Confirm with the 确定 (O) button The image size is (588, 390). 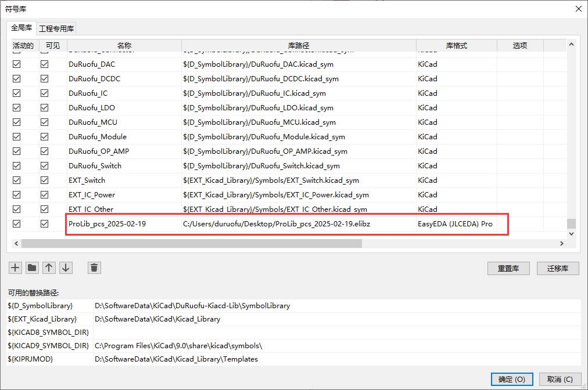coord(511,379)
